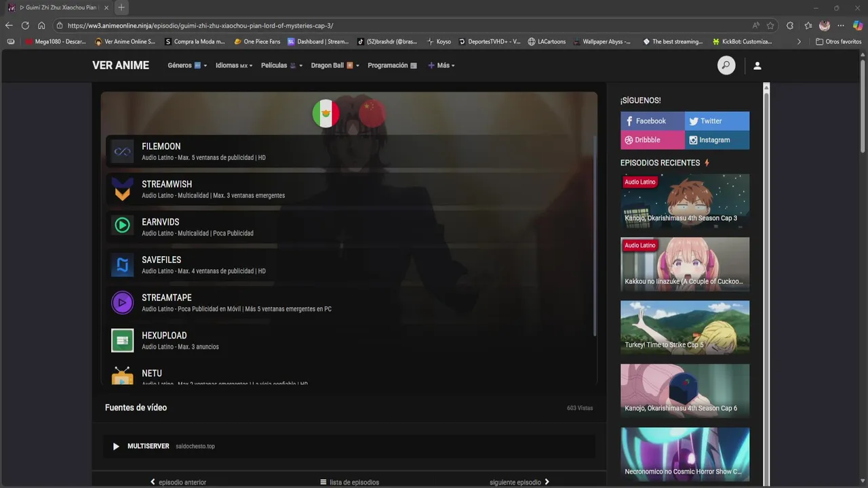Open the Facebook follow button

pyautogui.click(x=652, y=121)
